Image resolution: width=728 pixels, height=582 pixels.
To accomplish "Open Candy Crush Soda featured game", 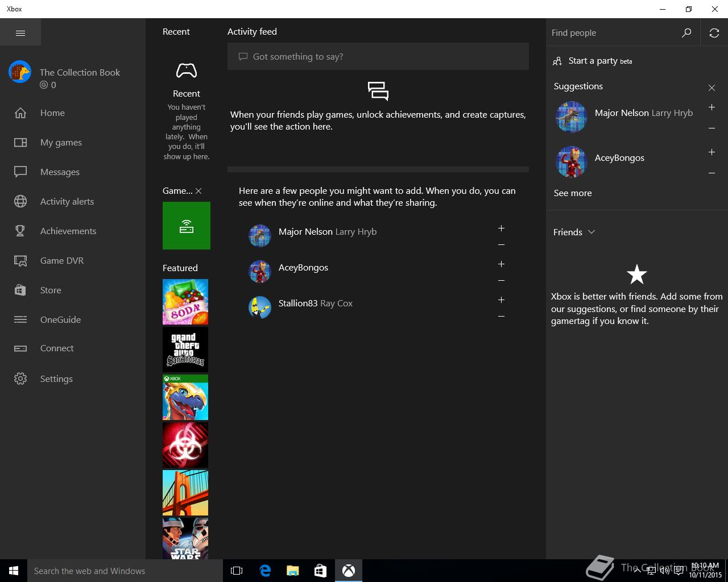I will pos(185,302).
